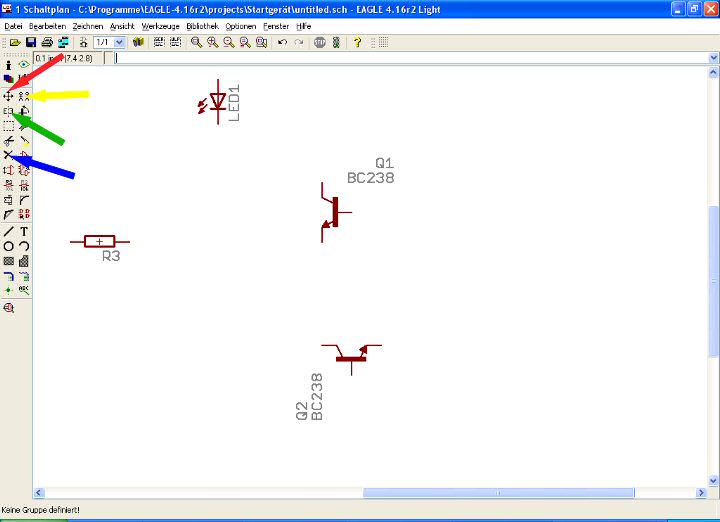Click the Print icon in toolbar
Screen dimensions: 720x522
pyautogui.click(x=47, y=43)
